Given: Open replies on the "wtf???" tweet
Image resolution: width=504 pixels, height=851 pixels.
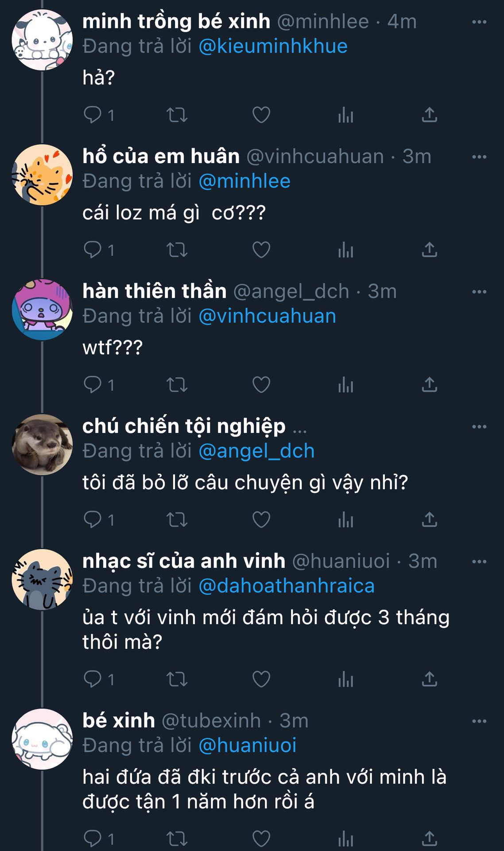Looking at the screenshot, I should (x=99, y=385).
